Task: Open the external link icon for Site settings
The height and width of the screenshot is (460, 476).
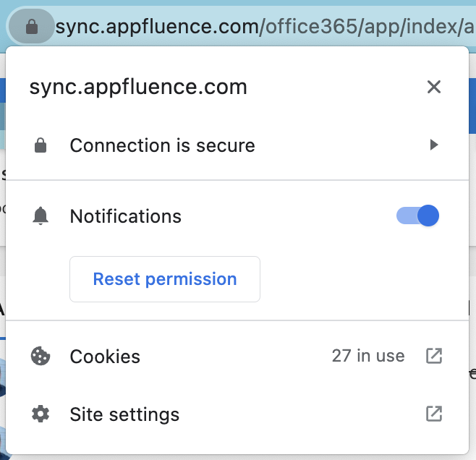Action: (x=433, y=414)
